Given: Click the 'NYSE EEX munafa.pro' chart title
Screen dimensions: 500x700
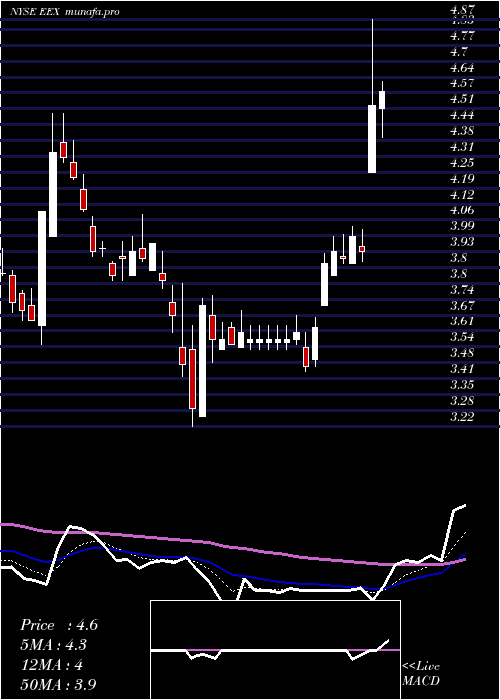Looking at the screenshot, I should pos(65,12).
